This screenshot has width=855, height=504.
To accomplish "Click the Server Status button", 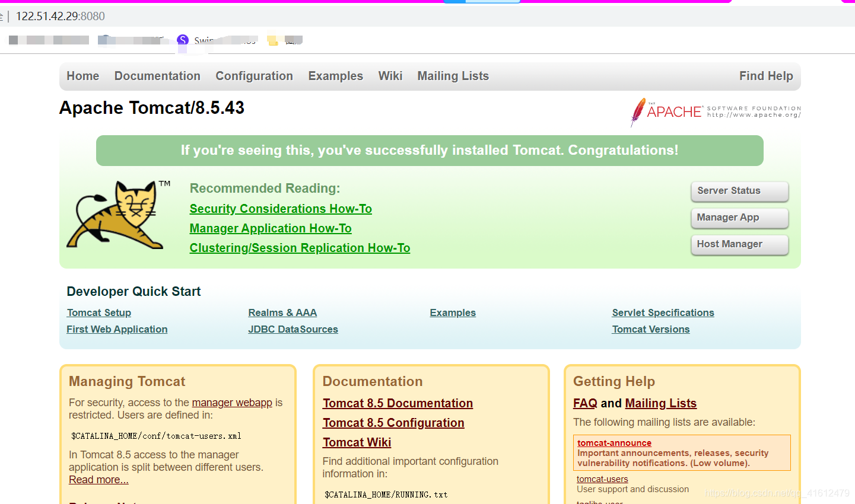I will [x=739, y=191].
